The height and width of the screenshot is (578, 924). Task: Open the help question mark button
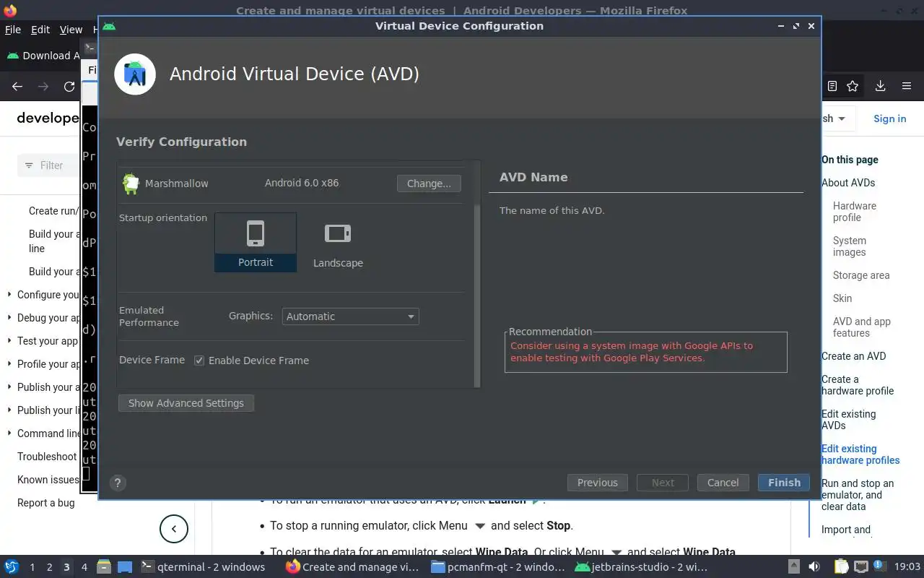[118, 483]
